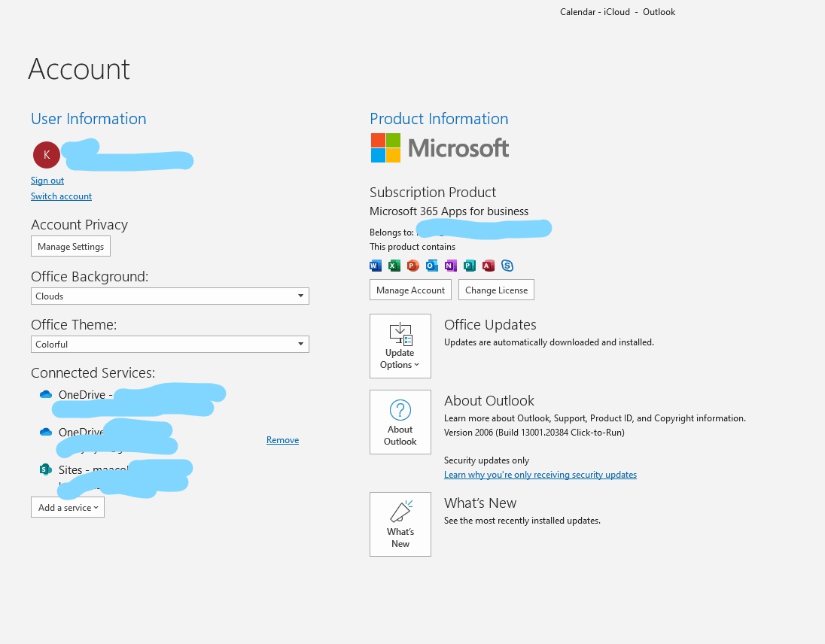Click the OneDrive icon beside Remove link
The height and width of the screenshot is (644, 825).
(x=46, y=432)
